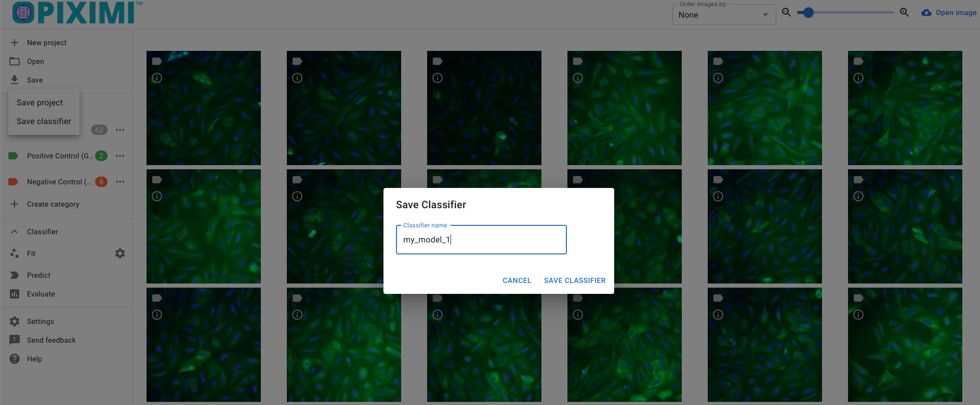This screenshot has height=405, width=980.
Task: Click the Settings label
Action: coord(41,321)
